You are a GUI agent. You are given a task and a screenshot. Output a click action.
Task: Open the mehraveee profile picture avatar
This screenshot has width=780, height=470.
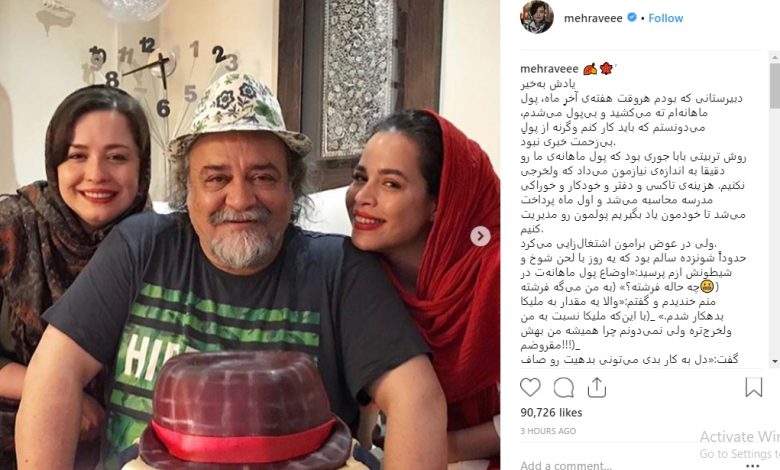coord(537,17)
